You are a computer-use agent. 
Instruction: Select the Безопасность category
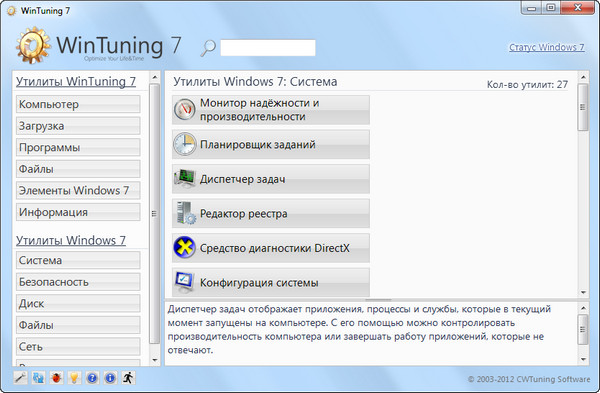[x=78, y=282]
